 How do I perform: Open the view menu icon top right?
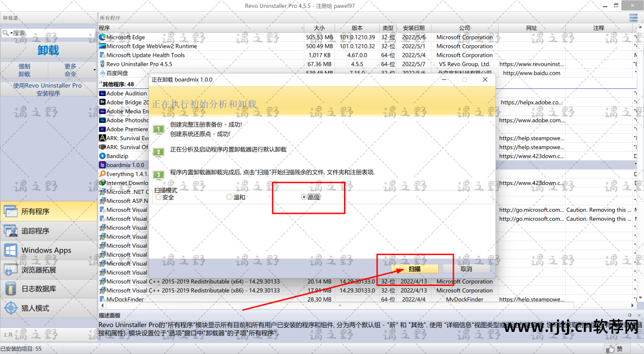tap(633, 18)
